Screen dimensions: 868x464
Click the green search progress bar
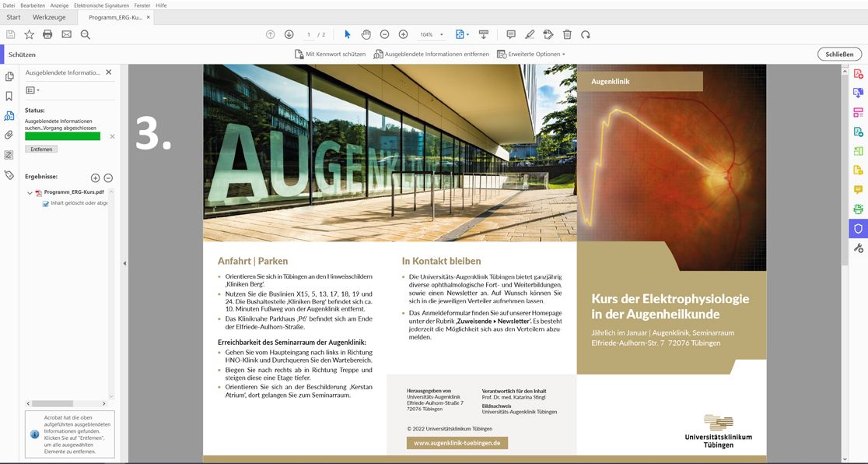(62, 136)
